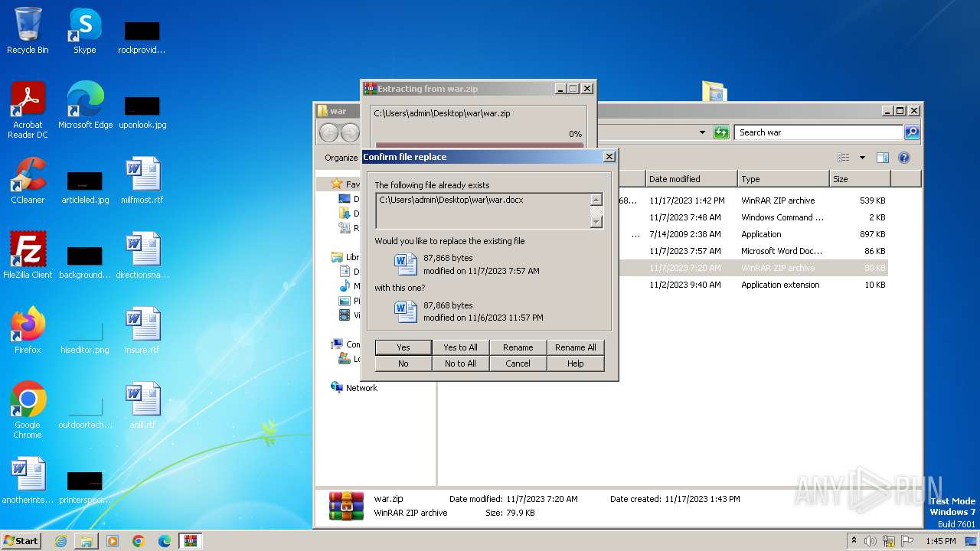
Task: Click the volume tray icon
Action: tap(871, 541)
